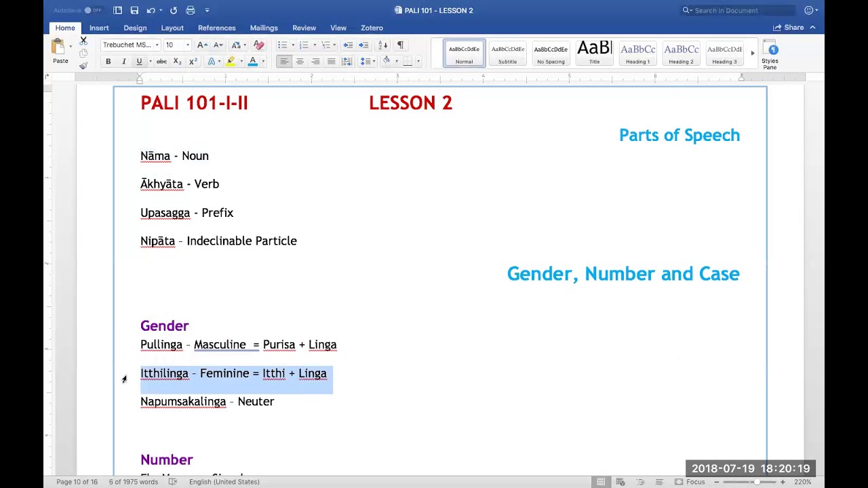Viewport: 868px width, 488px height.
Task: Apply the Title style
Action: (x=594, y=53)
